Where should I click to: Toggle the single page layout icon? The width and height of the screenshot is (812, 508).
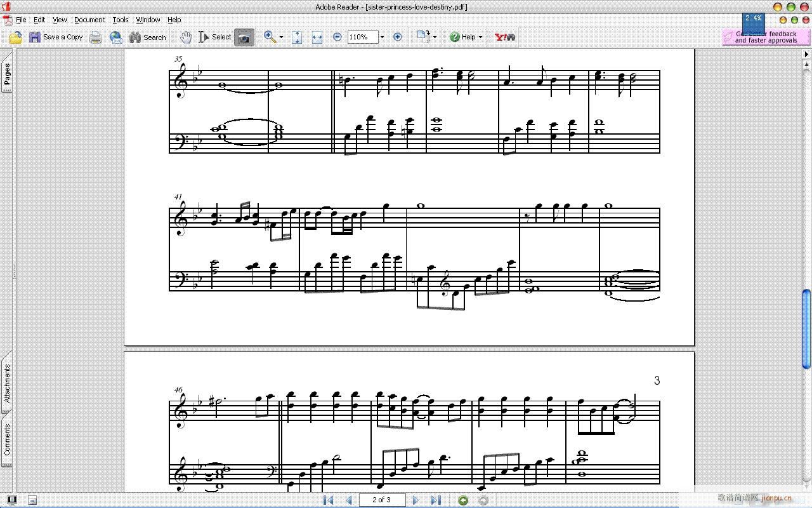coord(12,500)
